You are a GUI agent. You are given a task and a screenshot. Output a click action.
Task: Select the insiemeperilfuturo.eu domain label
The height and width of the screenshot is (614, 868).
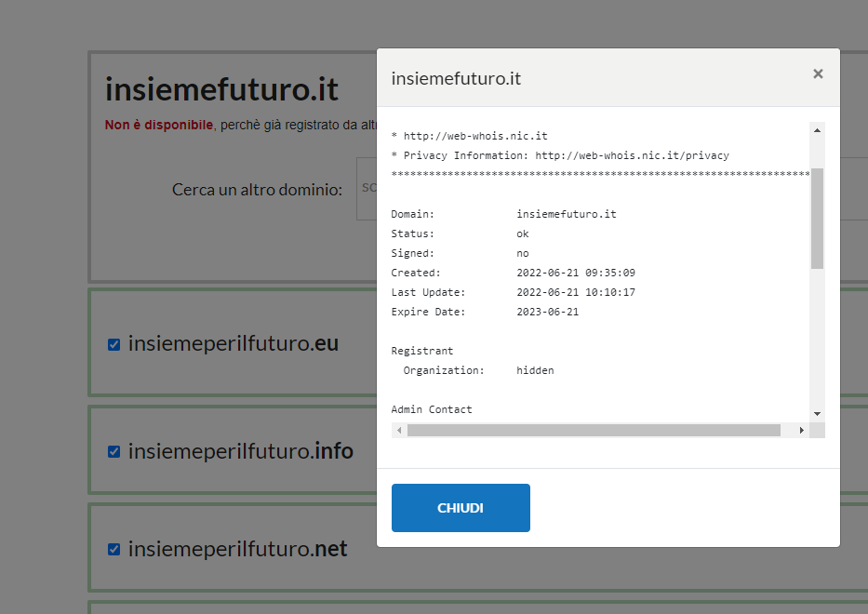point(233,344)
